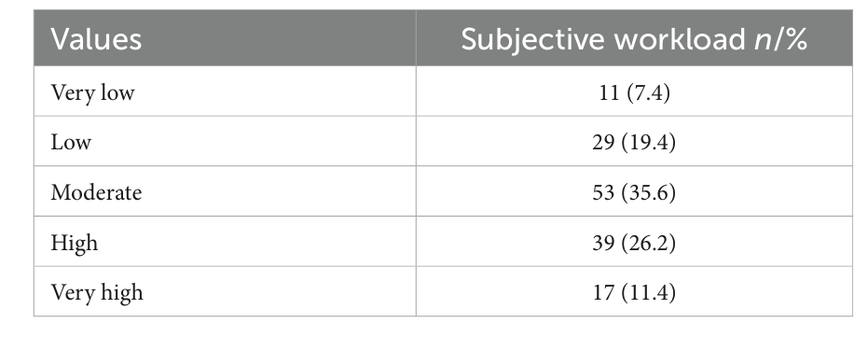Select the Very high row label
The image size is (868, 337).
[97, 292]
